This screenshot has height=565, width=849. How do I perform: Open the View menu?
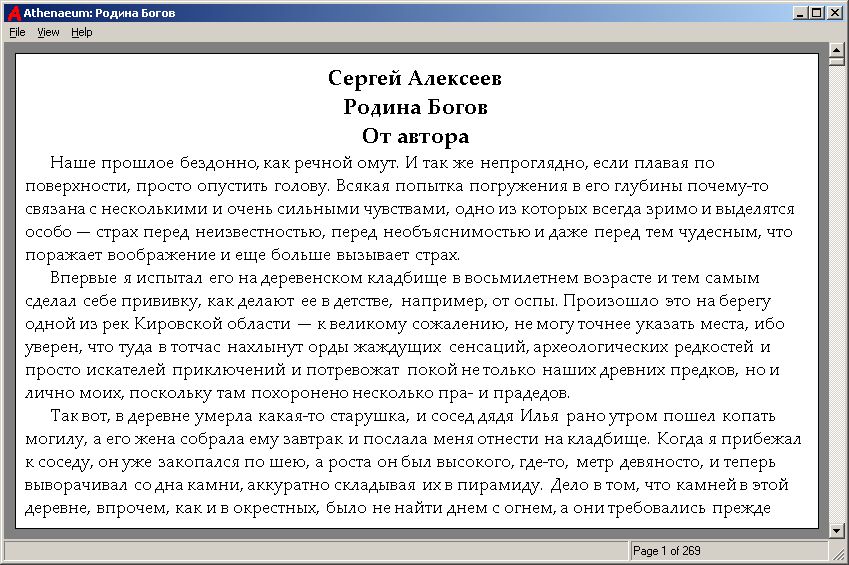point(48,33)
